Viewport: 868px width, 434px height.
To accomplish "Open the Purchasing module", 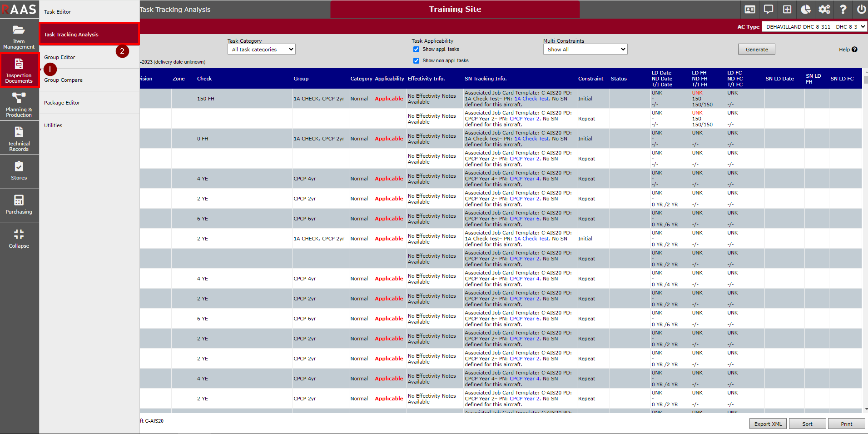I will (x=19, y=205).
